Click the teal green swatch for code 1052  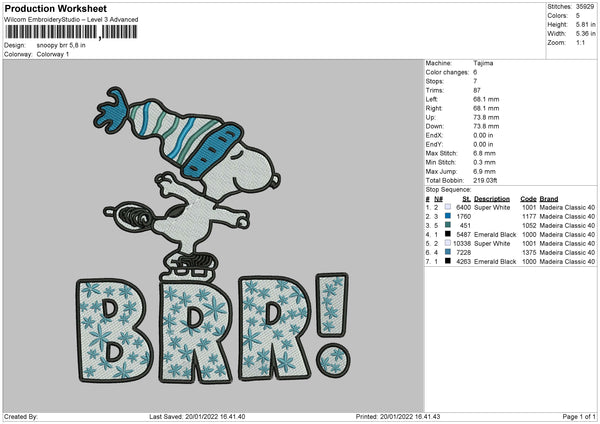[x=447, y=225]
